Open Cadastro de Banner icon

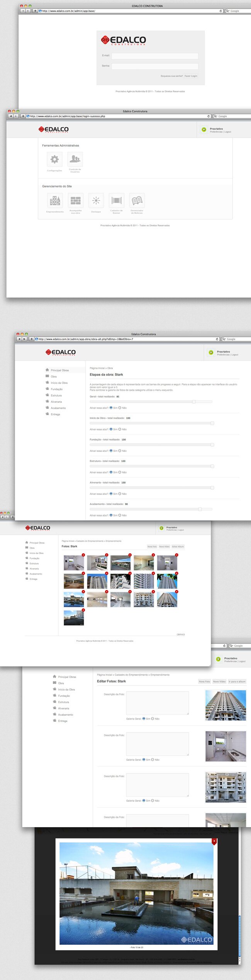[x=116, y=200]
